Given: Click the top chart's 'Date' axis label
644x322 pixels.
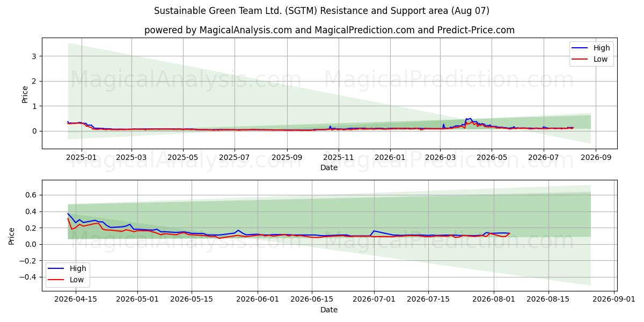Looking at the screenshot, I should coord(329,167).
